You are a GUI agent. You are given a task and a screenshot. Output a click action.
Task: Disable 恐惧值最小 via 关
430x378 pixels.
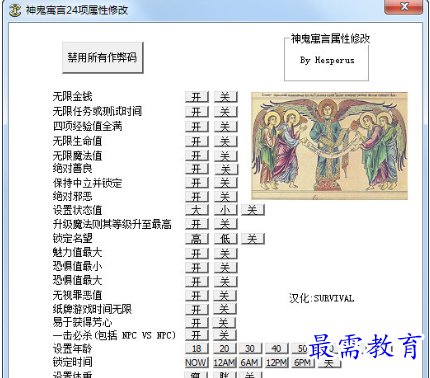pos(225,268)
